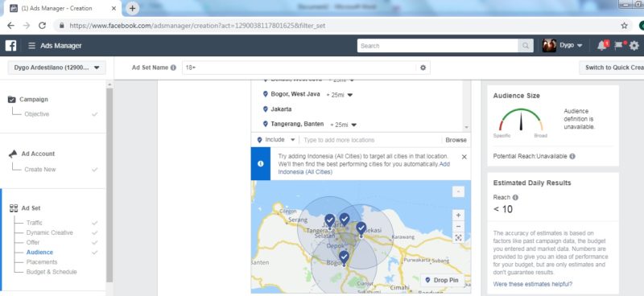
Task: Zoom out on the map
Action: (458, 226)
